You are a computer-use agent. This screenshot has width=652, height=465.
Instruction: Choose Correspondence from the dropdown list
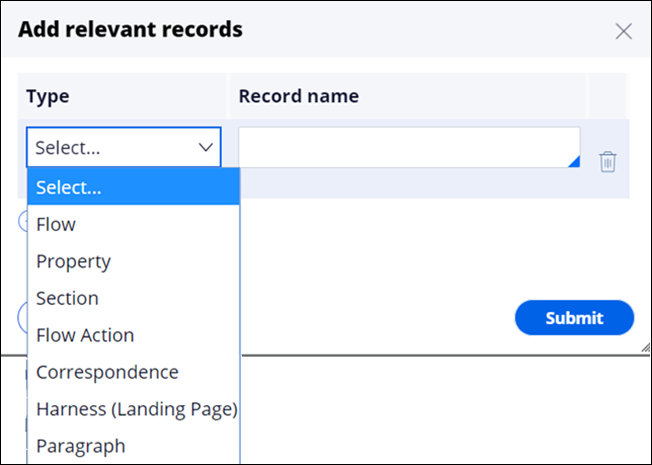pyautogui.click(x=107, y=372)
